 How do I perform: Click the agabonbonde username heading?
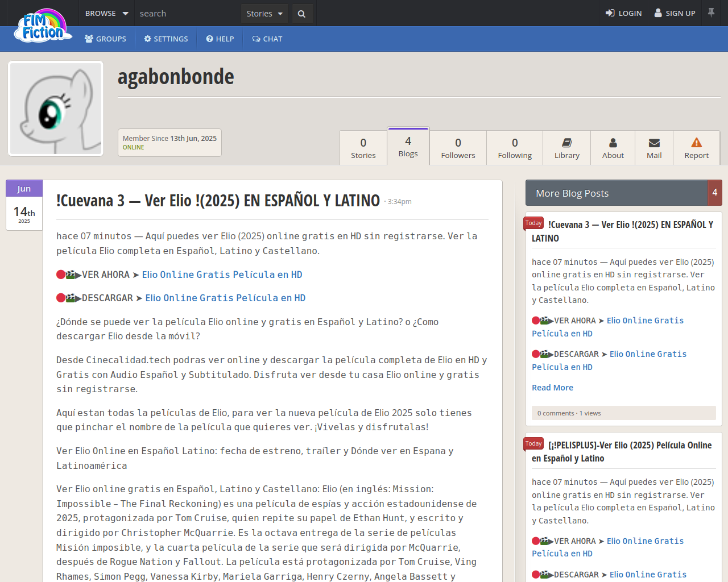tap(176, 76)
